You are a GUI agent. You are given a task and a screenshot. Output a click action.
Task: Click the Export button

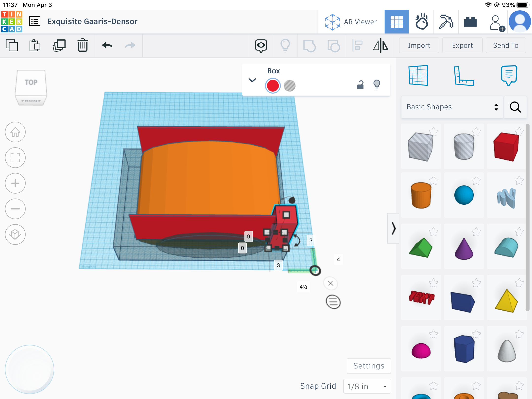462,45
